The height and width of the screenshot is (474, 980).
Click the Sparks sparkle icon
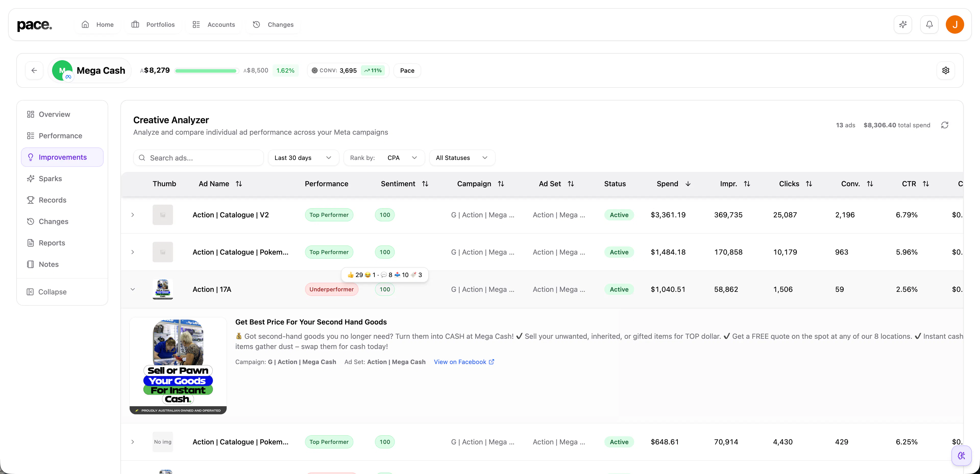coord(31,178)
